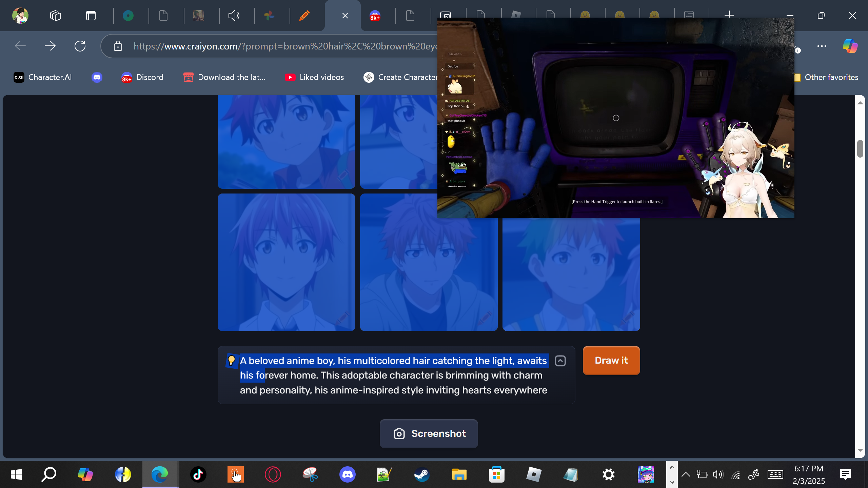Image resolution: width=868 pixels, height=488 pixels.
Task: Collapse the prompt box with the chevron
Action: click(560, 361)
